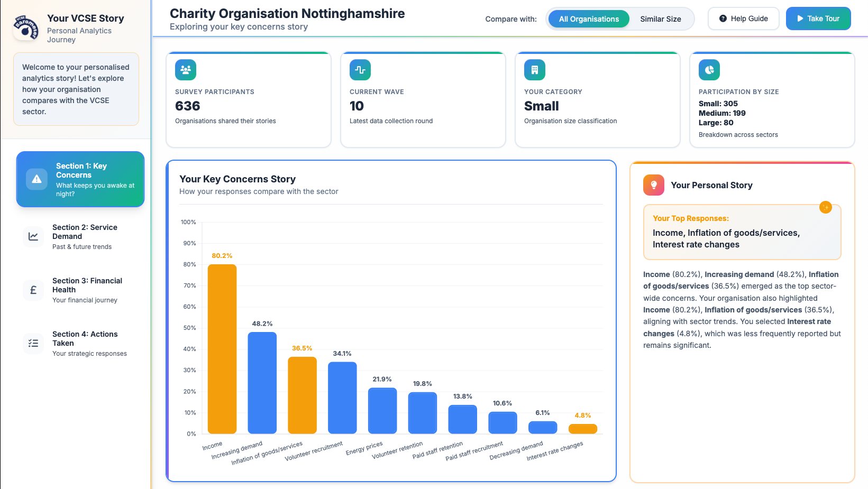Click the Participation by Size pie chart icon
Screen dimensions: 868x489
tap(709, 69)
